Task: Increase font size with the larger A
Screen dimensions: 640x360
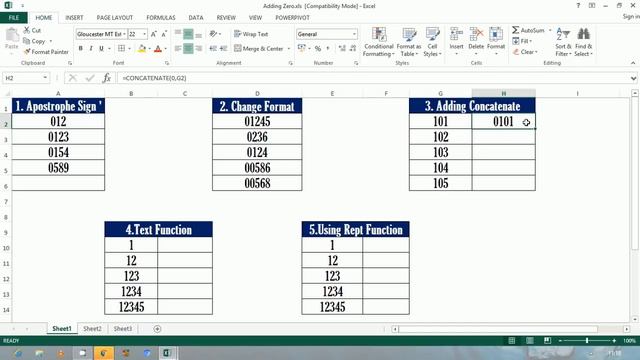Action: click(x=153, y=34)
